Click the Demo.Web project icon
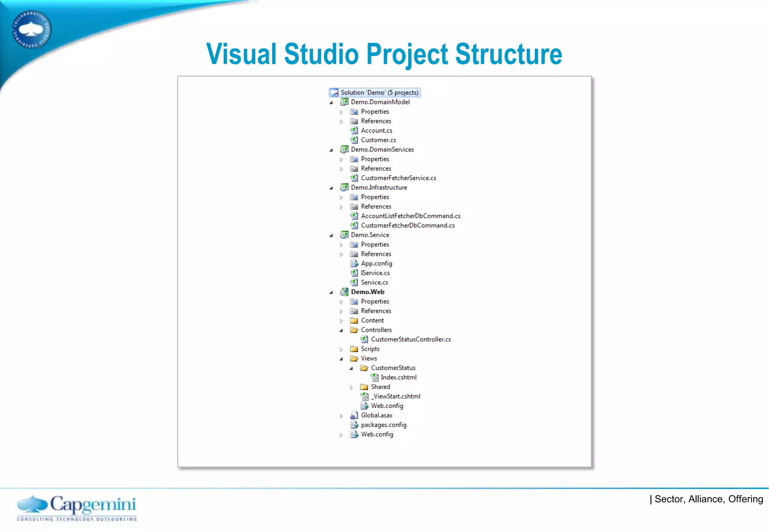The width and height of the screenshot is (769, 532). click(x=344, y=292)
